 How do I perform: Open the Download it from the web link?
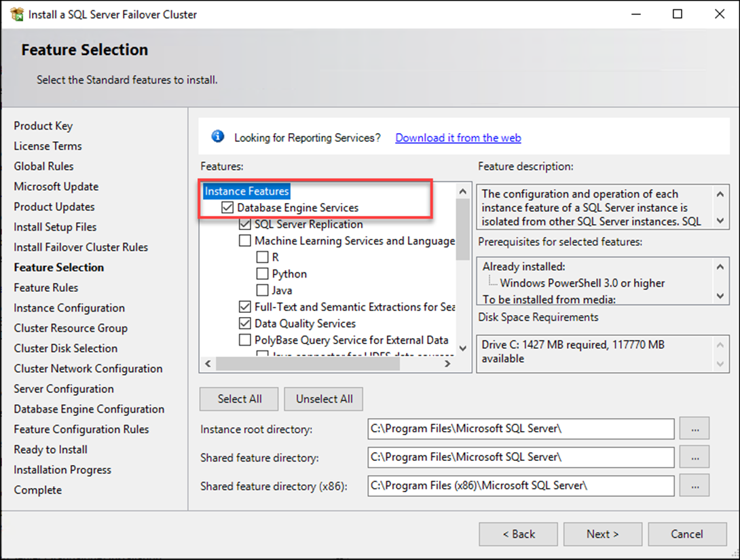pos(458,138)
